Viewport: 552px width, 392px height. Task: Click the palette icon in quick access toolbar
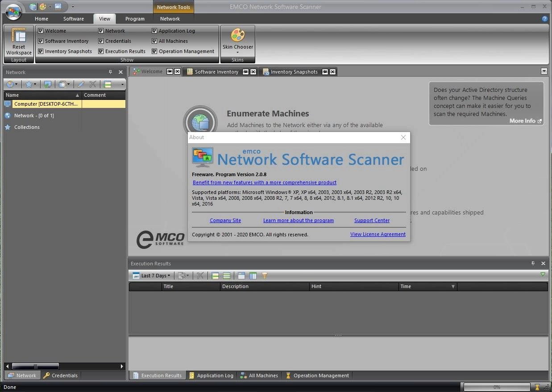(43, 7)
